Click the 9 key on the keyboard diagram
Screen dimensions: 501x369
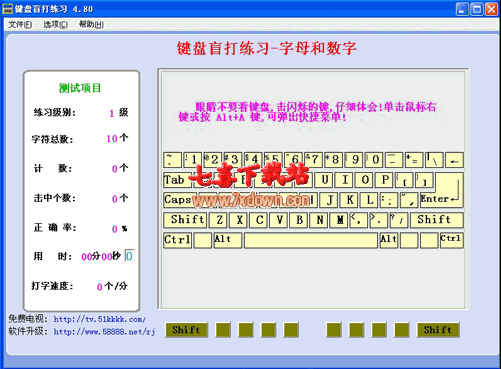pos(353,160)
